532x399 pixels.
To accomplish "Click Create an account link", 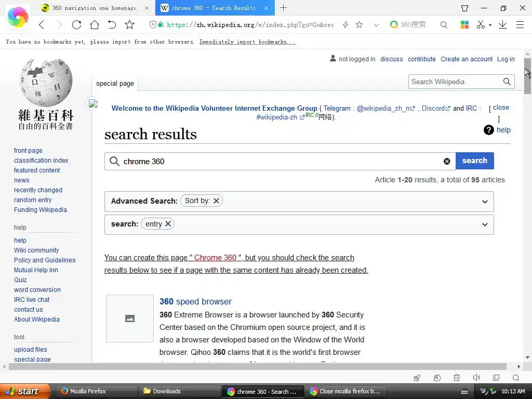I will click(x=467, y=59).
